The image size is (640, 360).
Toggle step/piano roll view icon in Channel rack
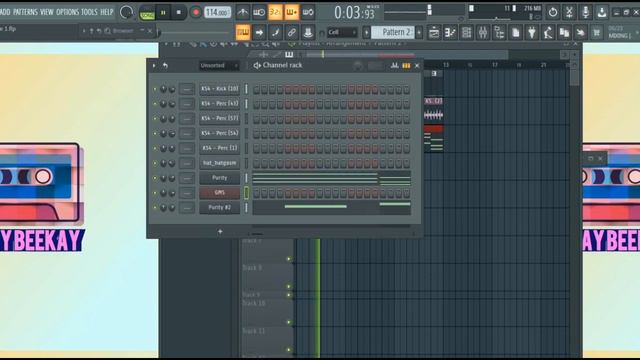click(406, 65)
